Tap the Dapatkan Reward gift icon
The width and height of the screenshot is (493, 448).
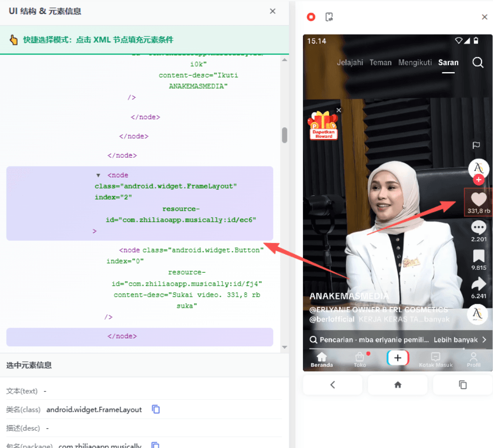coord(323,126)
